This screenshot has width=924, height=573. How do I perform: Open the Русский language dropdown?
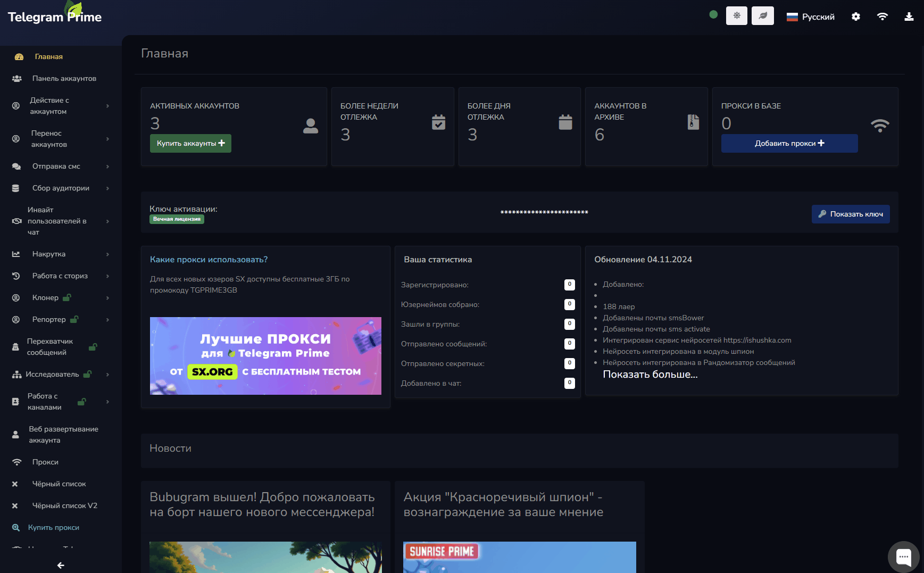[811, 17]
